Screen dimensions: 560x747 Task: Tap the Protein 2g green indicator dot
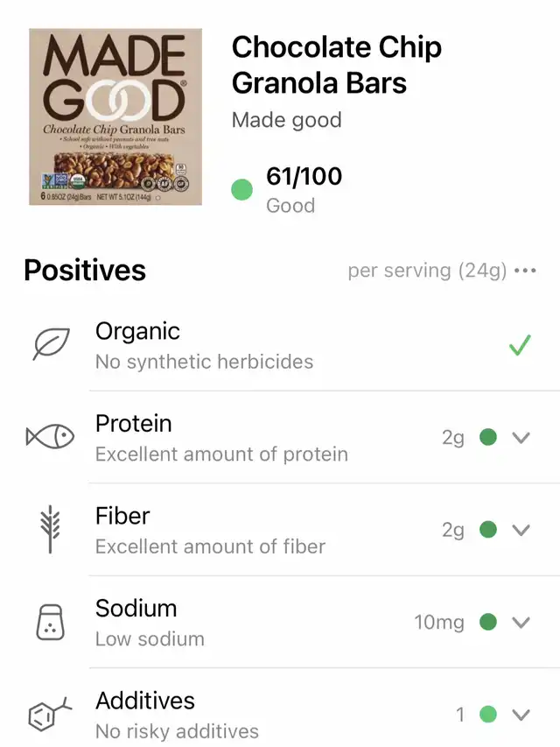click(x=489, y=438)
